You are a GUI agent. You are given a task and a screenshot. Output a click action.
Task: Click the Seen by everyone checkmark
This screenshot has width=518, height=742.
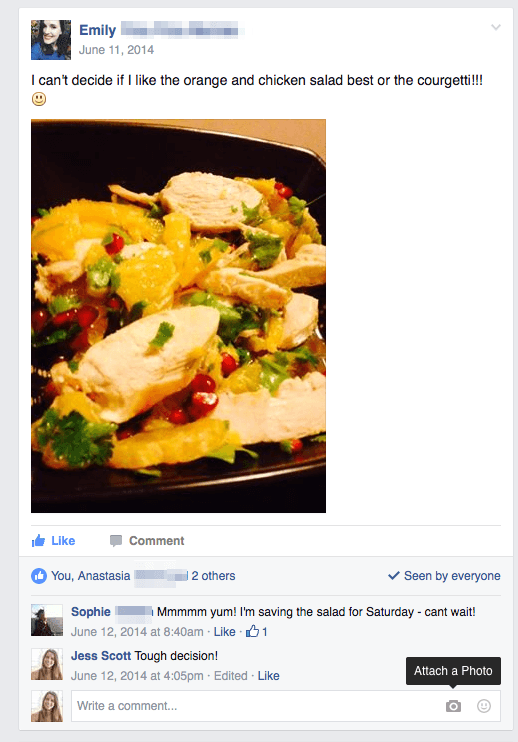394,576
